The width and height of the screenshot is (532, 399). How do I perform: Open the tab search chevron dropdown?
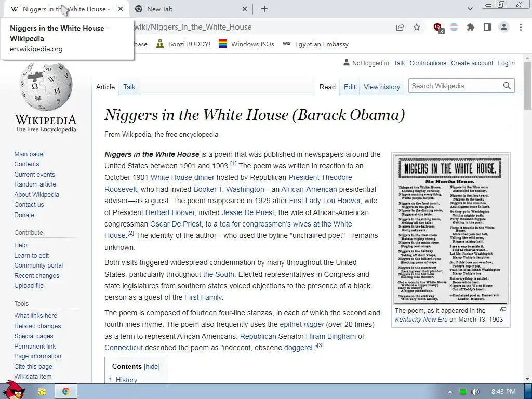click(470, 9)
